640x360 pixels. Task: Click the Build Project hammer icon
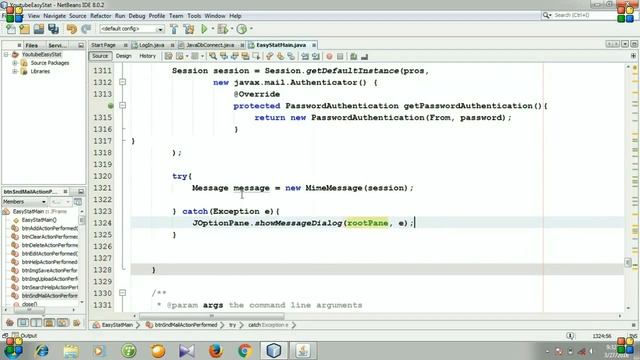(174, 29)
